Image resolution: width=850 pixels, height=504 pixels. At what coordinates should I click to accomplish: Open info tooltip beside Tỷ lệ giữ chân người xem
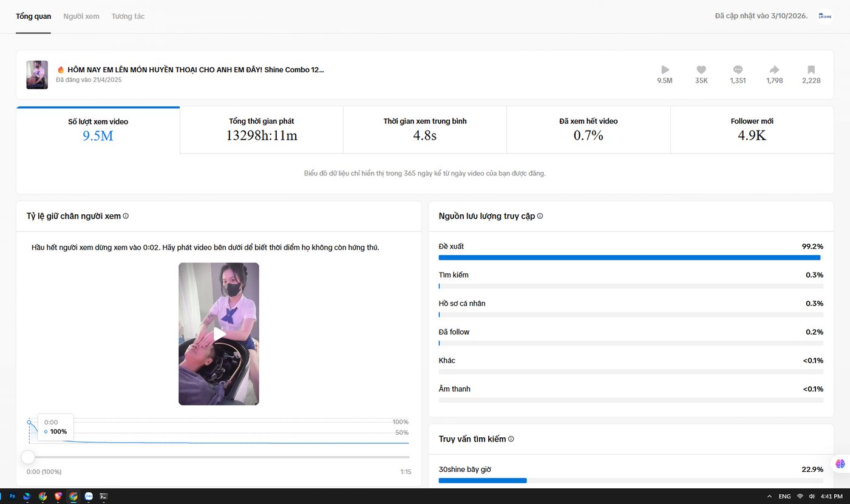coord(126,216)
